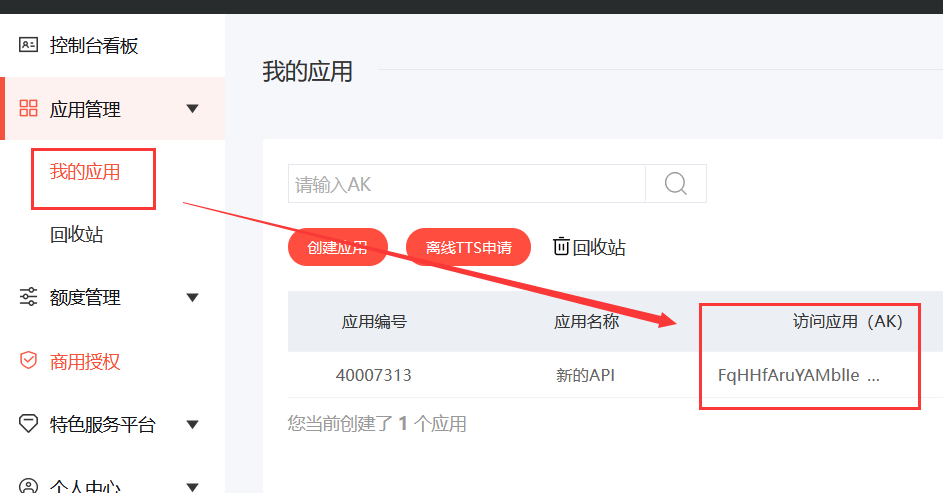Click the magnifier search icon
The width and height of the screenshot is (943, 493).
coord(675,183)
